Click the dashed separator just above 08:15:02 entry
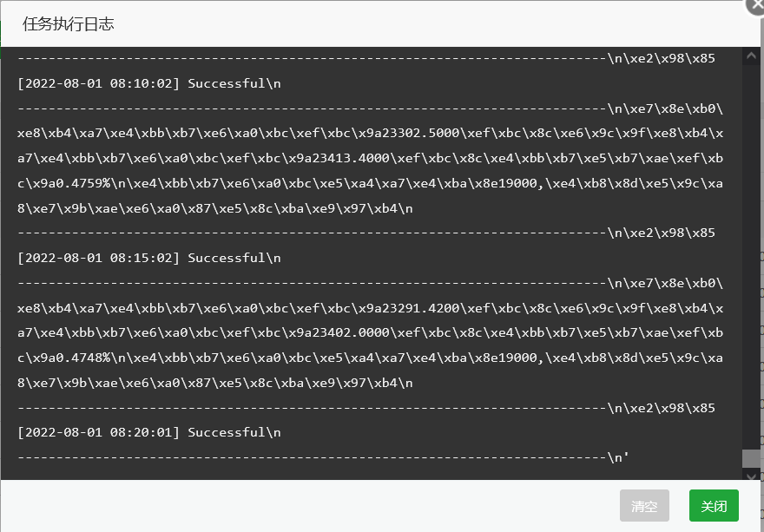 [366, 233]
